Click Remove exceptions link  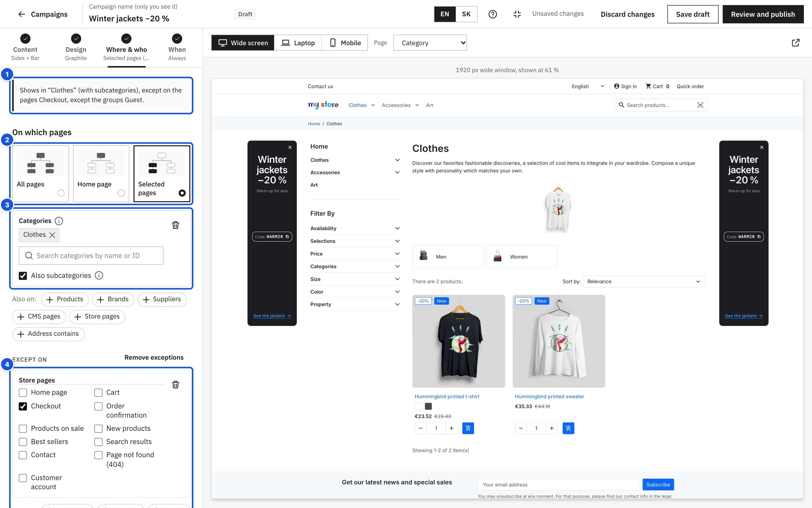pyautogui.click(x=154, y=357)
